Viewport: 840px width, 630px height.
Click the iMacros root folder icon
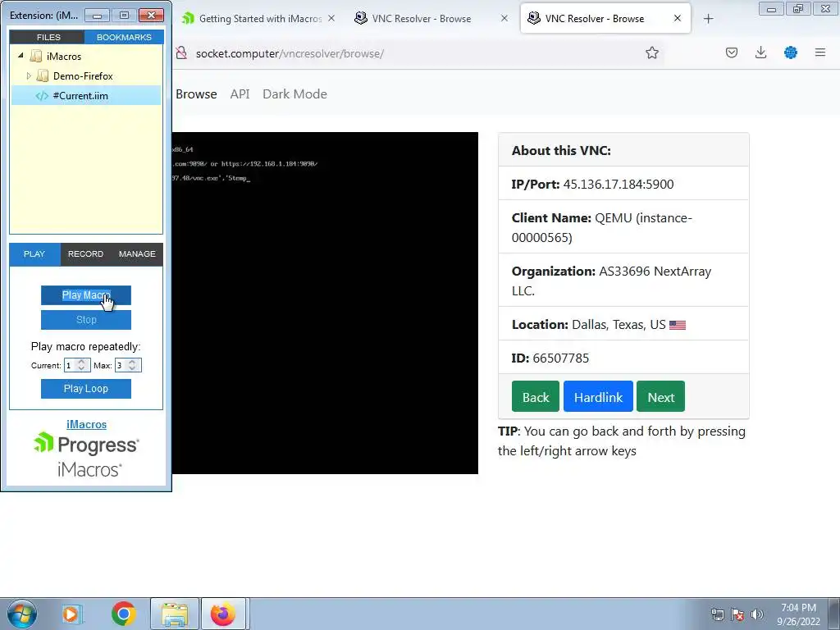click(36, 56)
